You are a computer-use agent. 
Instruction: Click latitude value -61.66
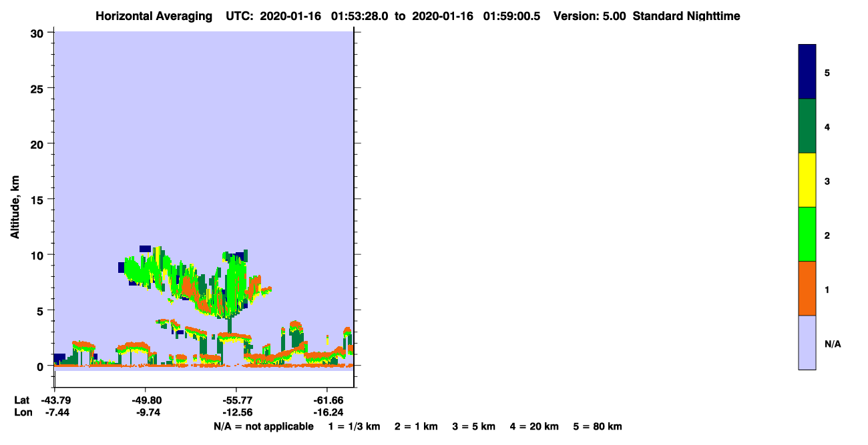pyautogui.click(x=327, y=400)
